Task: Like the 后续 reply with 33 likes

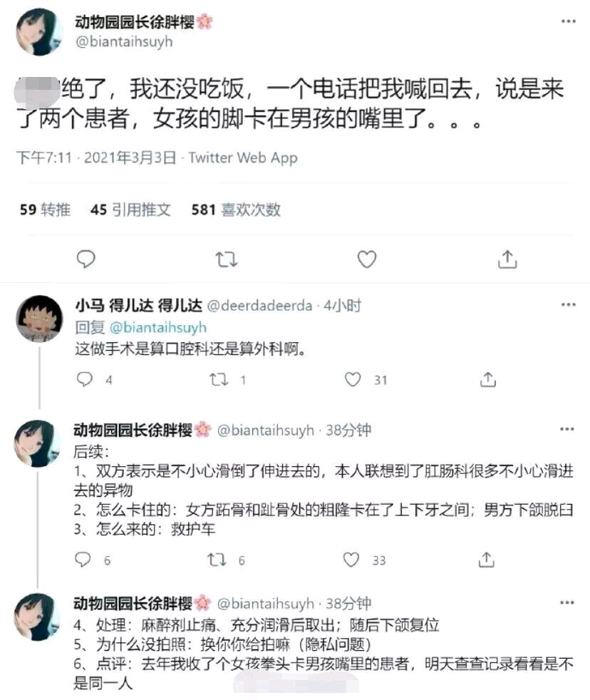Action: click(x=351, y=560)
